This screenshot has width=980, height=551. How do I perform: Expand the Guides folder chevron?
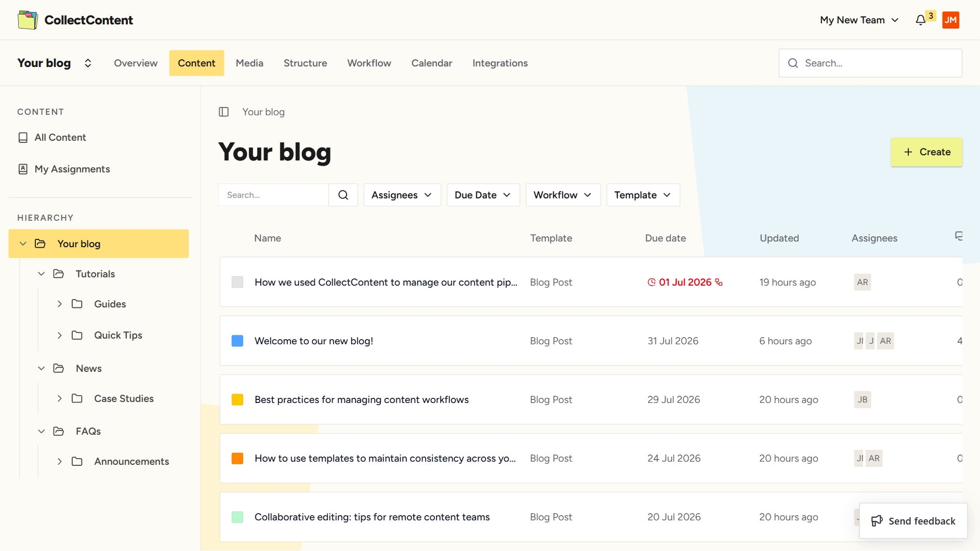[x=60, y=304]
